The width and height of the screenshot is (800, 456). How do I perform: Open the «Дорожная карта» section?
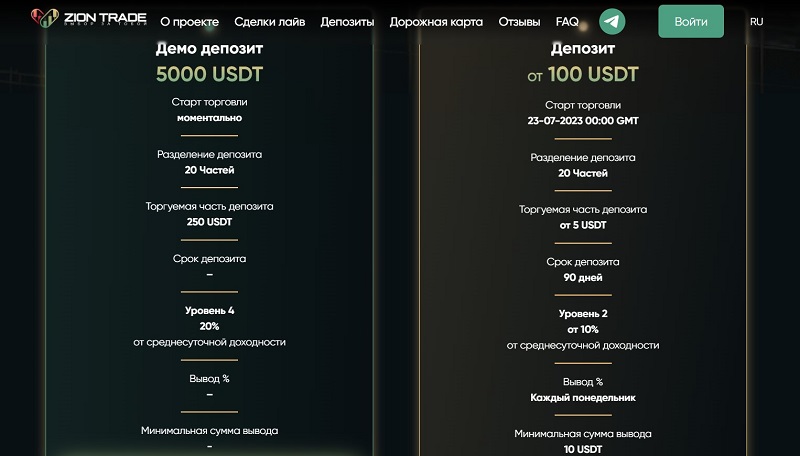[x=436, y=21]
